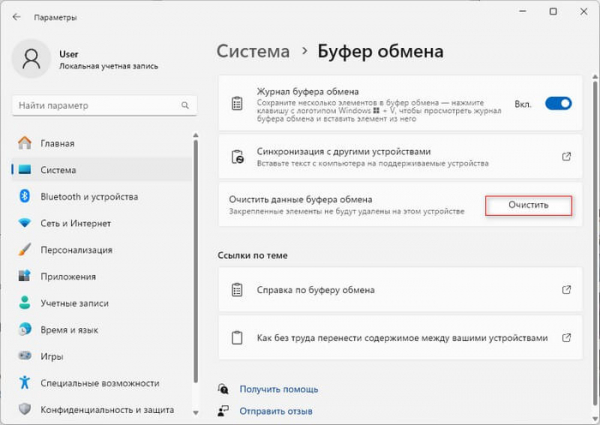The width and height of the screenshot is (600, 425).
Task: Open Время и язык globe icon
Action: point(25,329)
